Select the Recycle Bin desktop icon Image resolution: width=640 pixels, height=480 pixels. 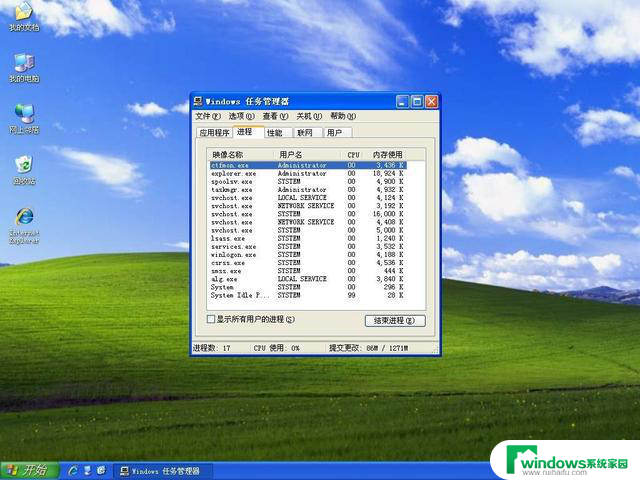tap(24, 170)
